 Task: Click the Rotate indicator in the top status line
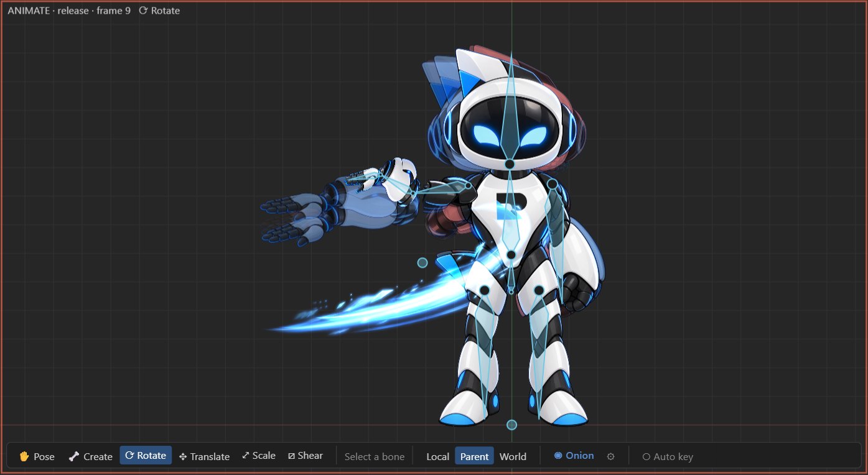point(159,11)
